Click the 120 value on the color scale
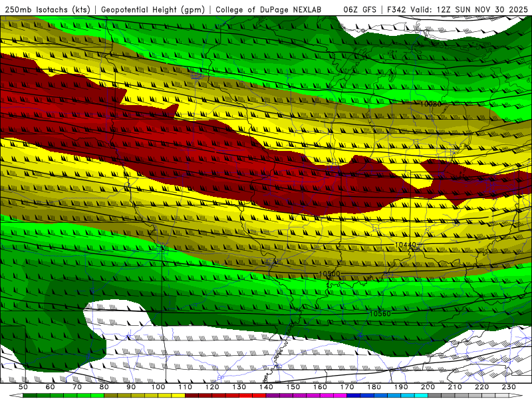532x399 pixels. [x=212, y=387]
